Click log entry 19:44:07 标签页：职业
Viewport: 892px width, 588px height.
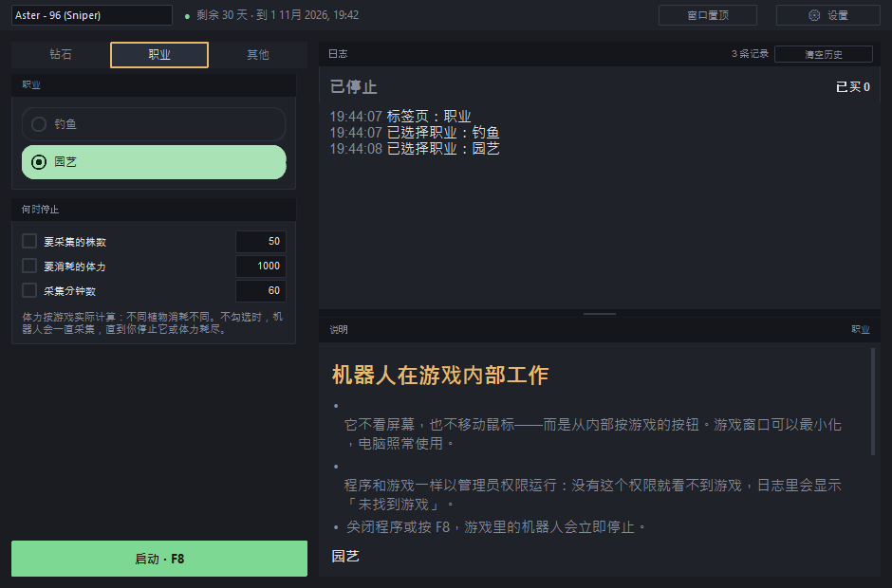pos(400,116)
